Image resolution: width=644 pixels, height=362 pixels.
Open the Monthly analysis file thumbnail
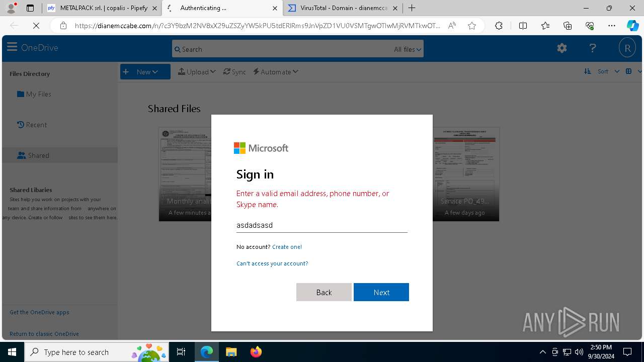pyautogui.click(x=185, y=174)
